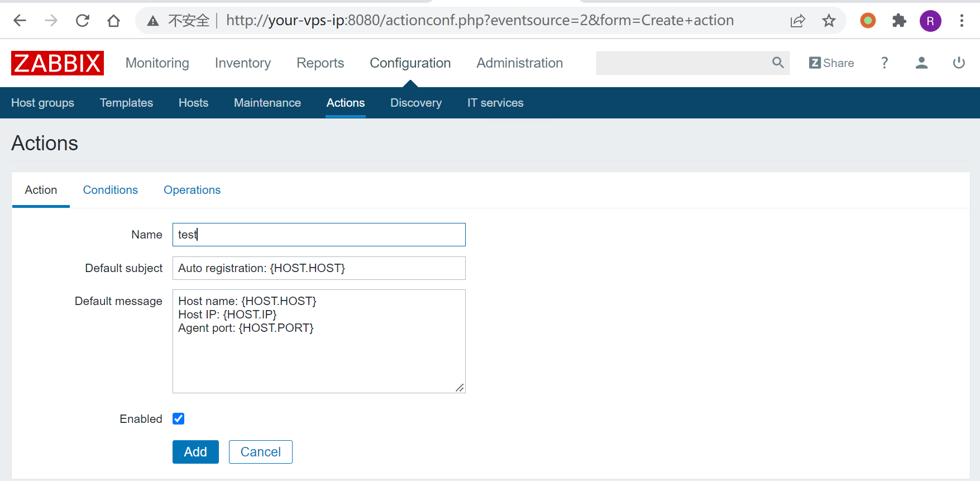The width and height of the screenshot is (980, 481).
Task: Click the Default subject input field
Action: [318, 268]
